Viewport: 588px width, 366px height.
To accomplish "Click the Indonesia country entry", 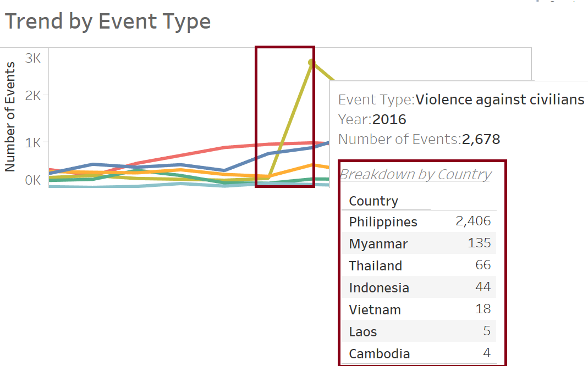I will [379, 287].
